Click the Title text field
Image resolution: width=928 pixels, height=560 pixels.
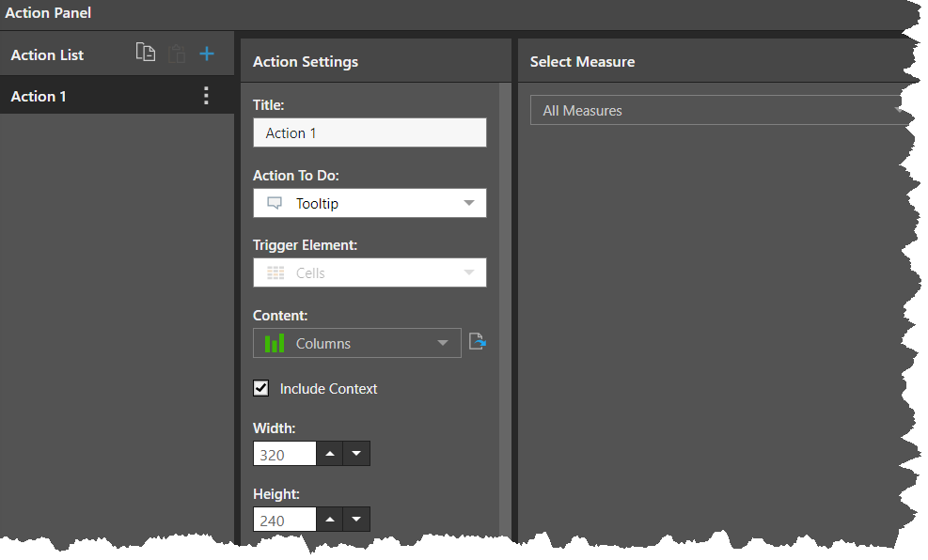(370, 132)
